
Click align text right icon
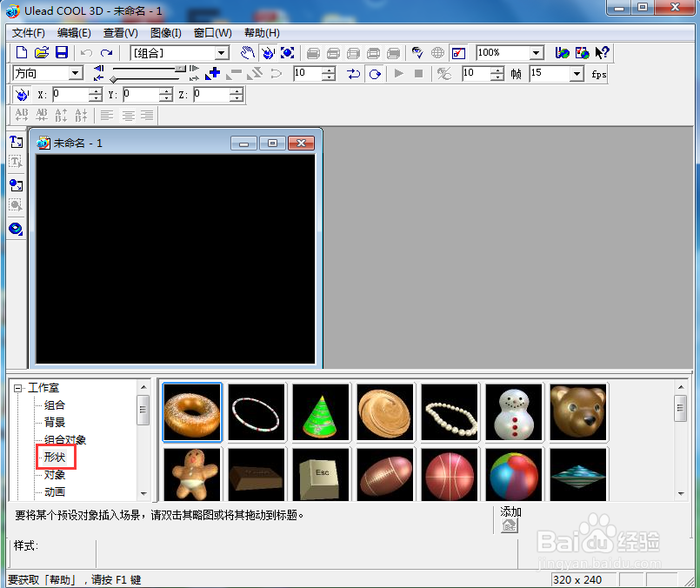coord(147,116)
